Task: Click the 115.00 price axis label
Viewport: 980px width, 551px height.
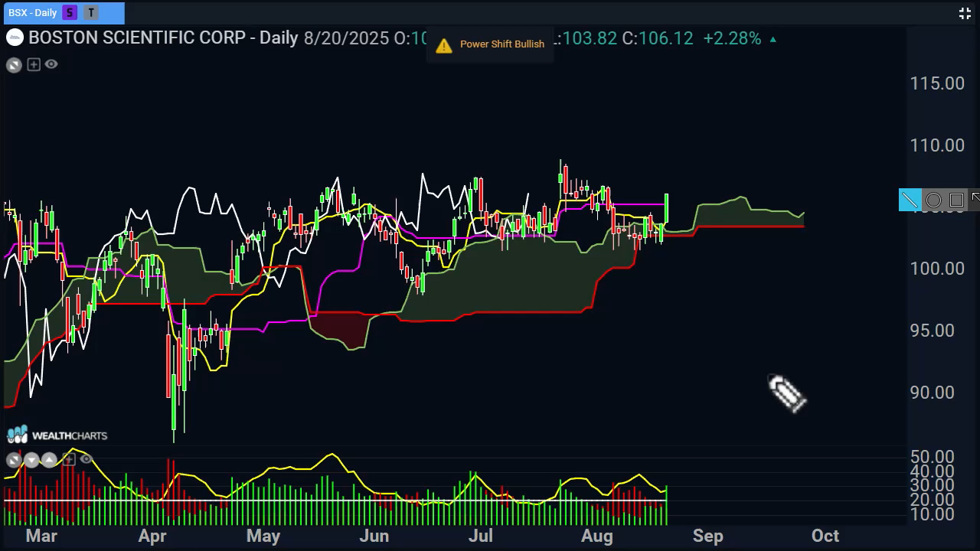Action: tap(937, 83)
